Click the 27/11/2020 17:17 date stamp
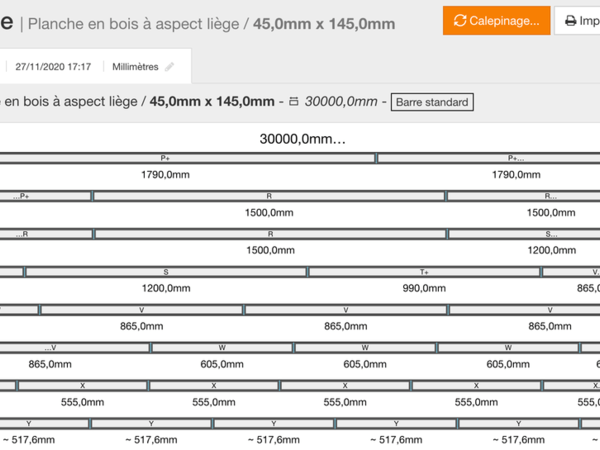This screenshot has height=450, width=600. [x=53, y=67]
